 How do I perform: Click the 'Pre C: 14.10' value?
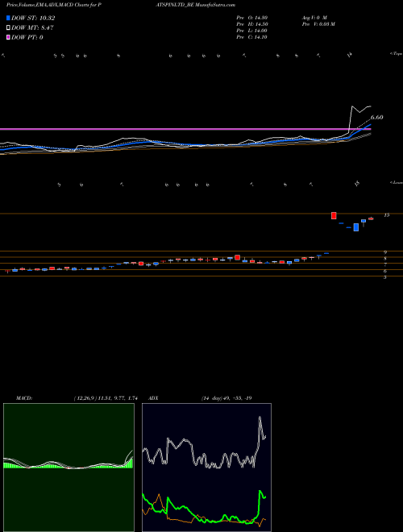coord(252,37)
